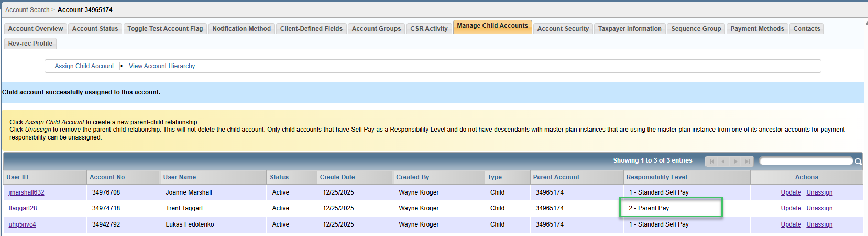Go to first page of entries
This screenshot has width=868, height=236.
(x=711, y=162)
